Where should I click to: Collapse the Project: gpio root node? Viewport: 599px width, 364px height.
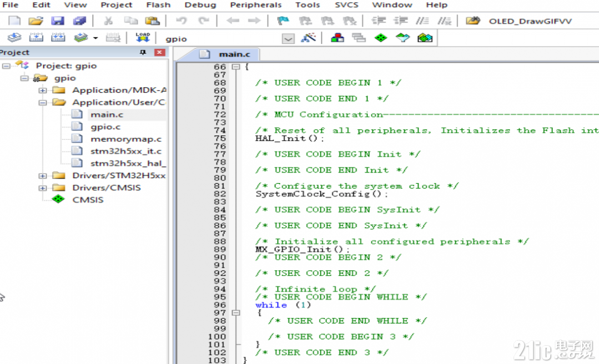tap(6, 66)
